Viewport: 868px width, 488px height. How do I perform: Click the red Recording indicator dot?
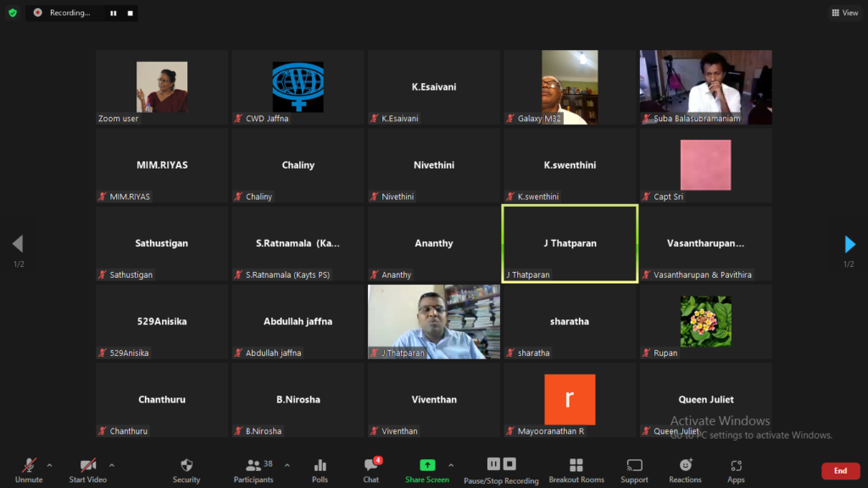tap(37, 13)
